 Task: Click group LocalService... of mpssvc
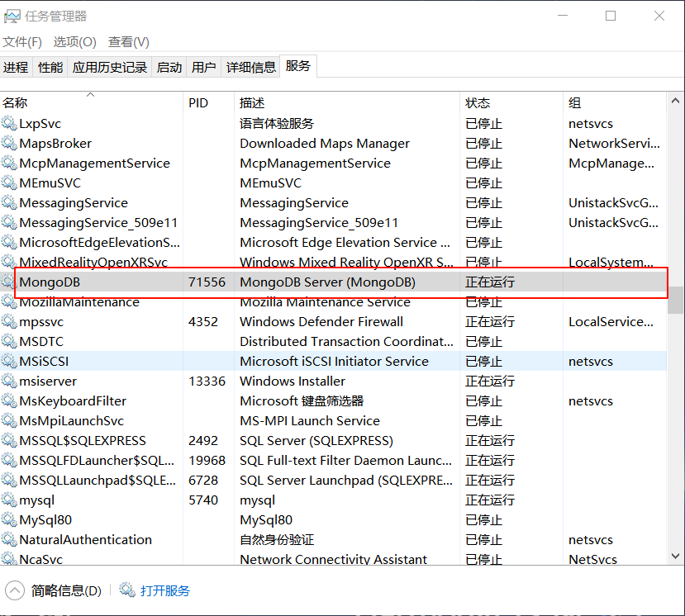pyautogui.click(x=611, y=322)
